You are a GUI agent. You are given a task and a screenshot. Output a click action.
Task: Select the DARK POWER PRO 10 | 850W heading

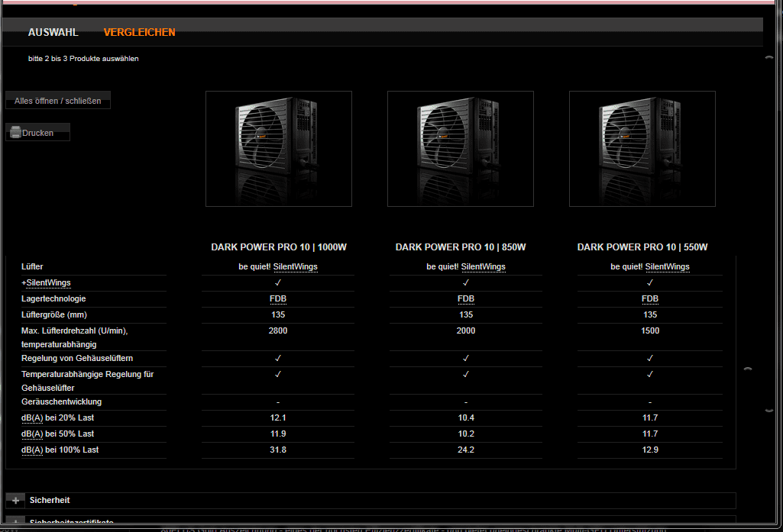click(x=461, y=247)
